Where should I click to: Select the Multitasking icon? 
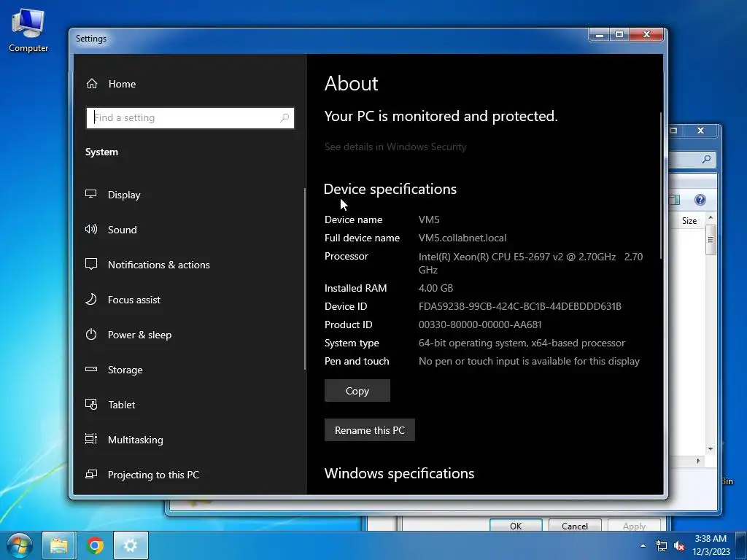coord(91,439)
